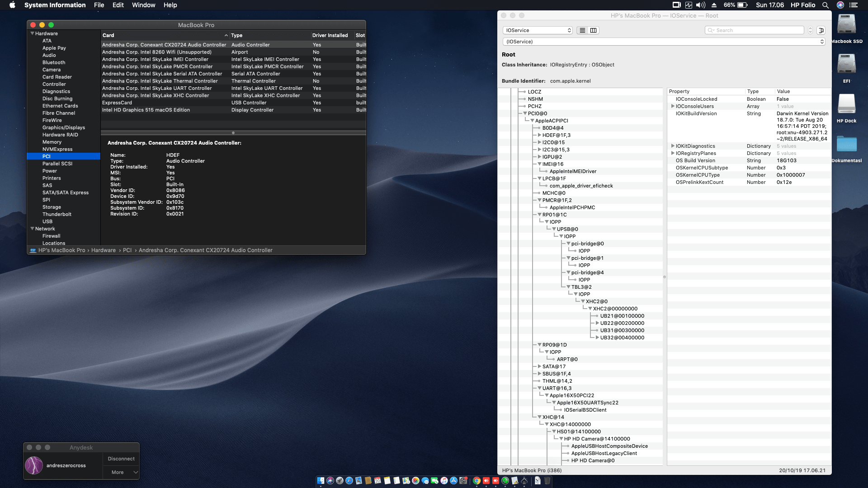
Task: Open the EFI volume on desktop
Action: pos(846,65)
